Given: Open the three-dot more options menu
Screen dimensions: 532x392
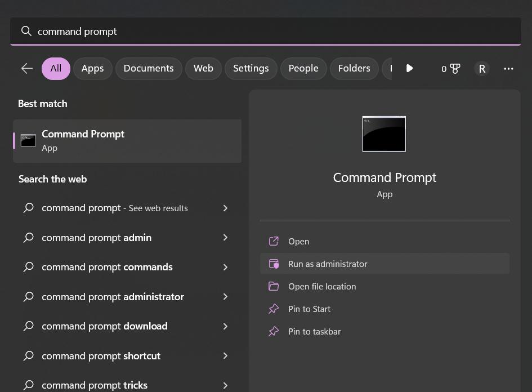Looking at the screenshot, I should (508, 69).
